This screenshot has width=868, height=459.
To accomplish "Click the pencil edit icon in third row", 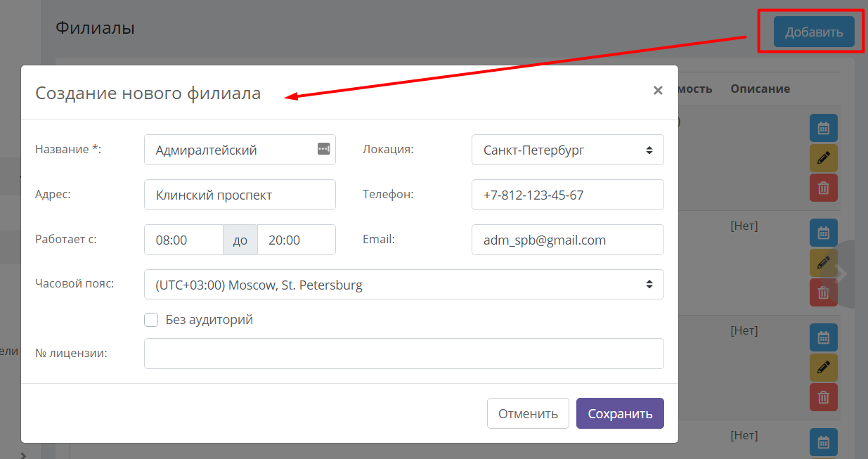I will pos(823,367).
